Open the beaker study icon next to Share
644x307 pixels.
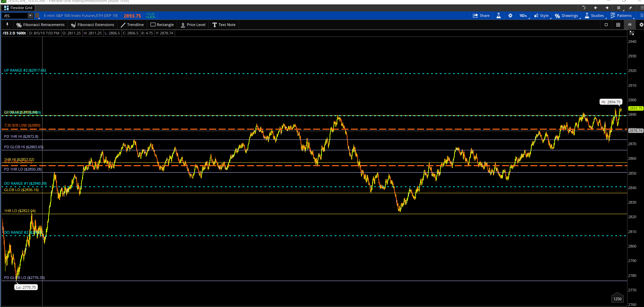coord(498,16)
